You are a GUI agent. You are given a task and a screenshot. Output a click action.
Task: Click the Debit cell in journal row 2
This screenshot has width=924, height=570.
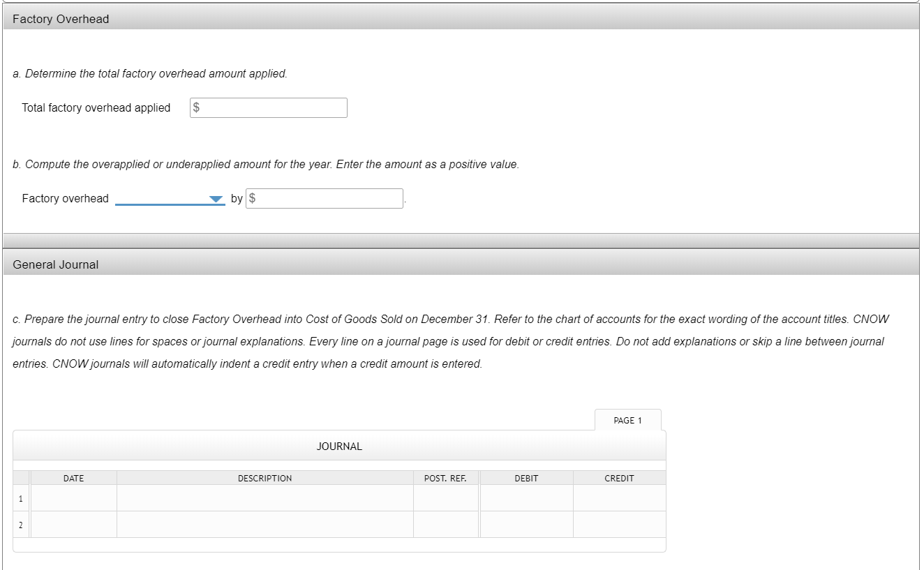tap(526, 525)
